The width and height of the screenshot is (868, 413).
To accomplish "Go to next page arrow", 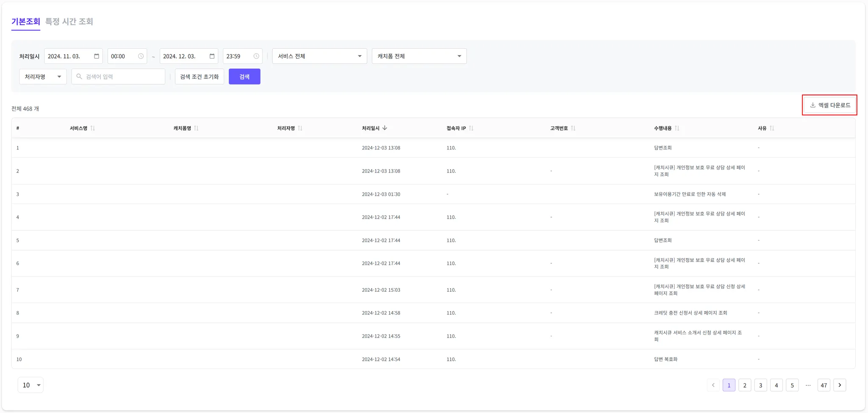I will 840,385.
